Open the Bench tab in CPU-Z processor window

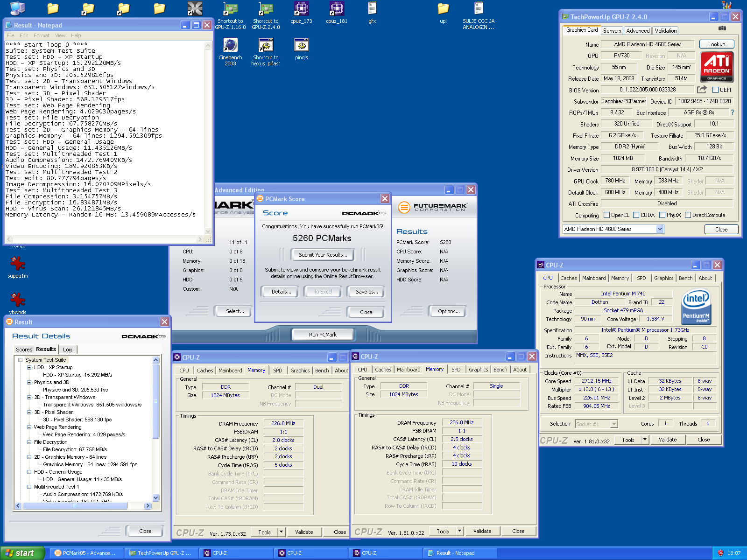click(x=685, y=278)
